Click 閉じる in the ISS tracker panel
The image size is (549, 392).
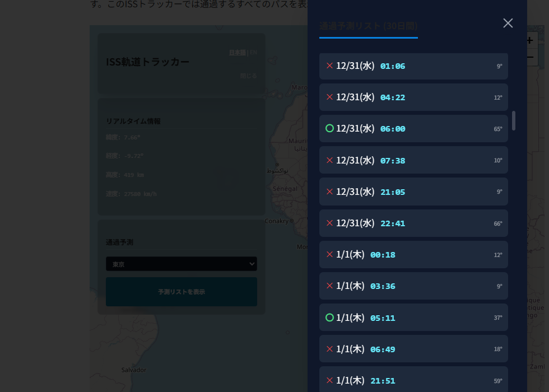(248, 76)
